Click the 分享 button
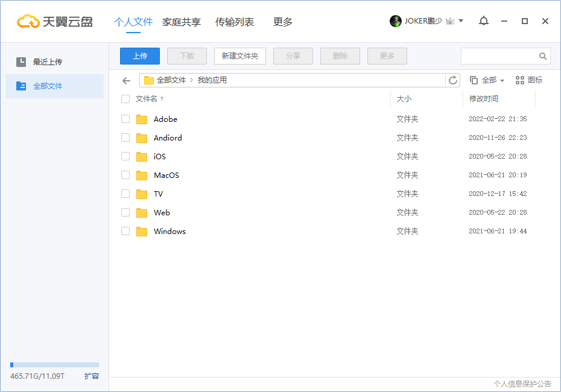This screenshot has width=561, height=392. [x=293, y=56]
